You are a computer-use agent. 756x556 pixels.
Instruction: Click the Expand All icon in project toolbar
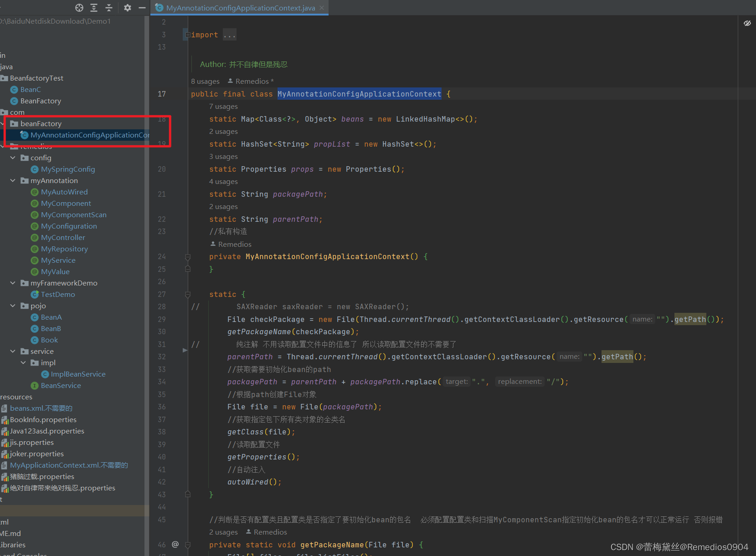(x=94, y=8)
